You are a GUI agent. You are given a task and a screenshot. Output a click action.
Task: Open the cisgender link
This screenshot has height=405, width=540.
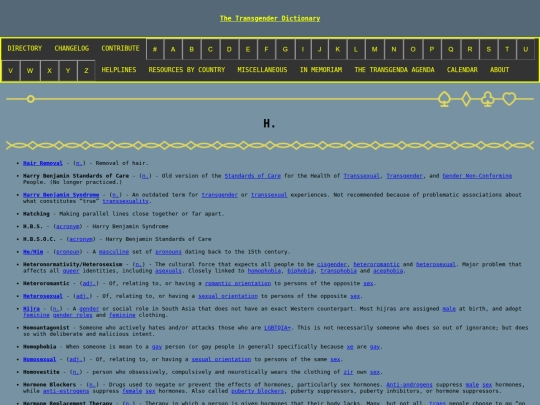pyautogui.click(x=332, y=264)
